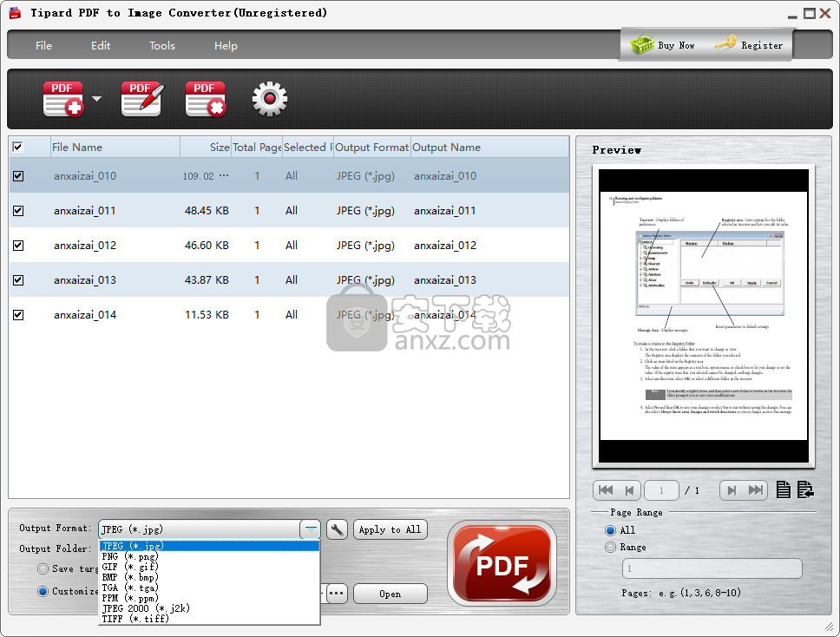Go to first page in preview
This screenshot has height=637, width=840.
point(606,490)
